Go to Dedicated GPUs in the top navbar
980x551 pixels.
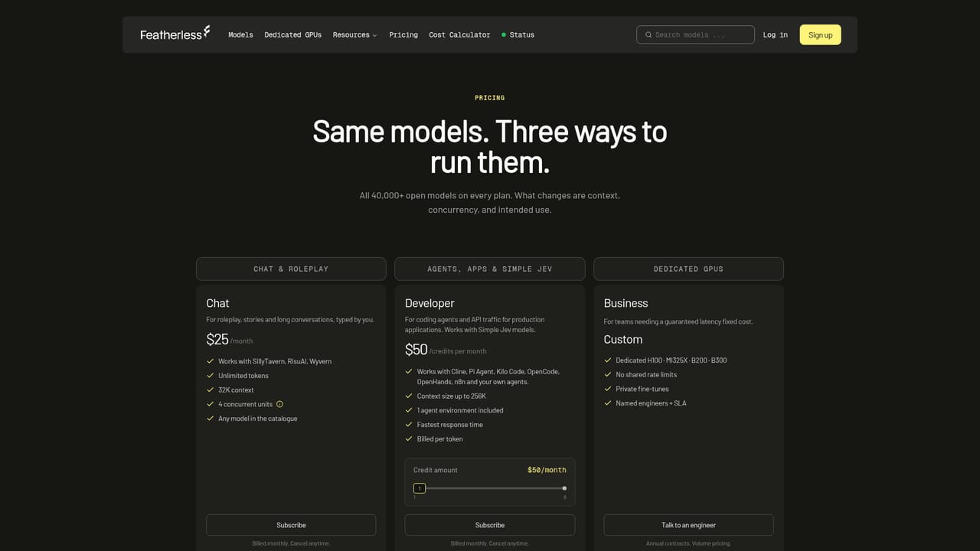[x=293, y=34]
